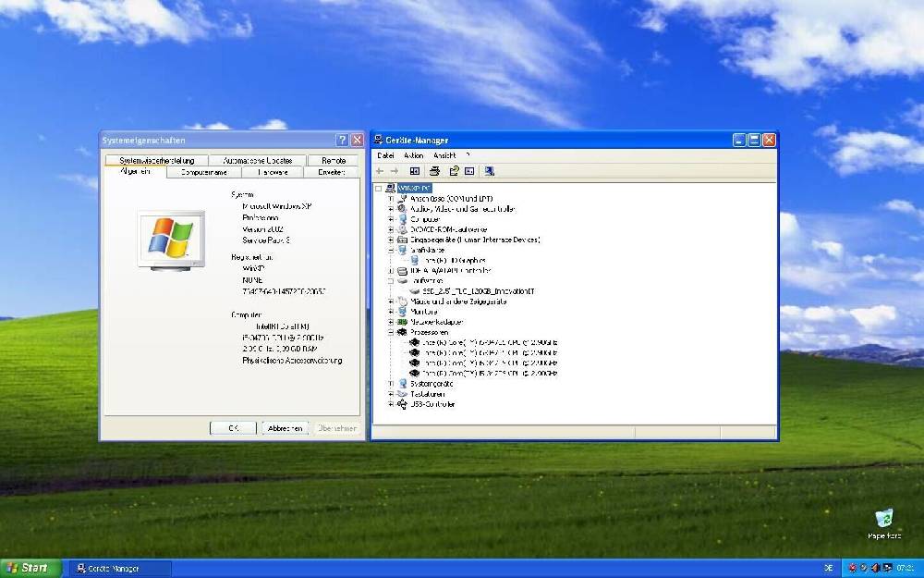Click the question-mark help toolbar icon
This screenshot has height=578, width=924.
pyautogui.click(x=455, y=171)
